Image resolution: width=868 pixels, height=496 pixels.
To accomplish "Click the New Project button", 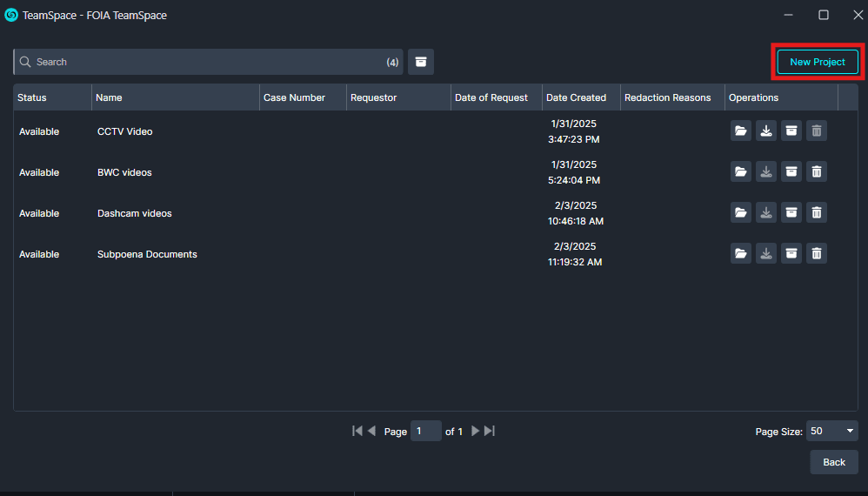I will 818,62.
